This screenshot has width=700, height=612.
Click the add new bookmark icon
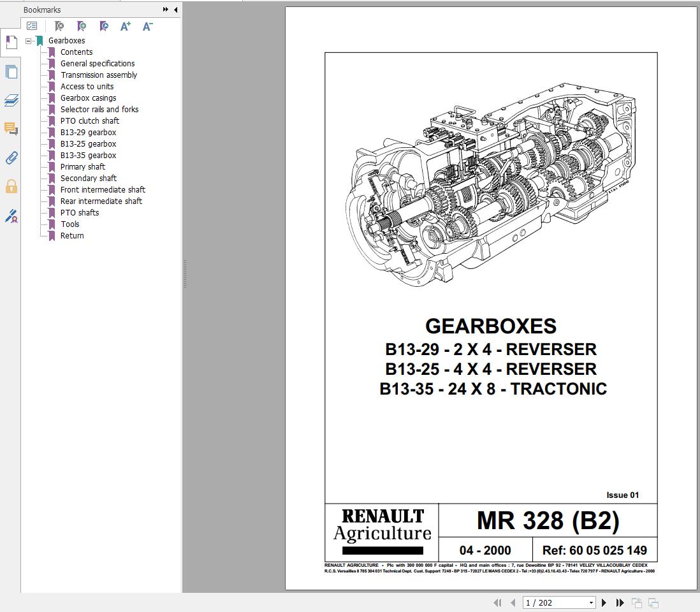pos(82,26)
